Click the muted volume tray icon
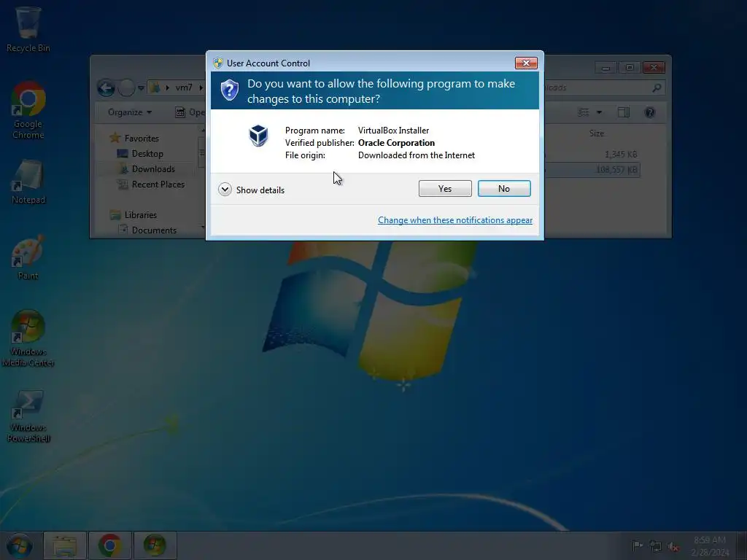Image resolution: width=747 pixels, height=560 pixels. click(x=673, y=547)
